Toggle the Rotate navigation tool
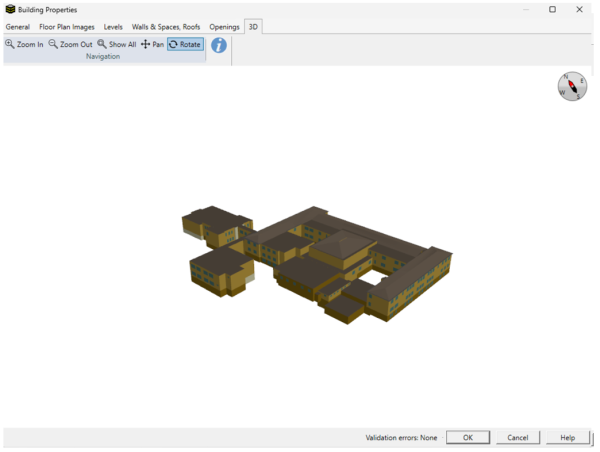 (185, 44)
